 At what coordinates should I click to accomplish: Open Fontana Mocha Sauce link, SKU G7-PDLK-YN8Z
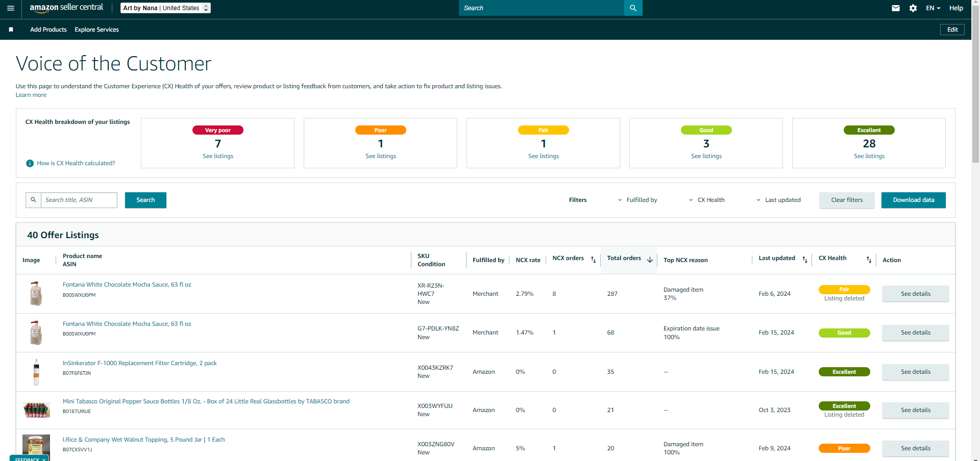pos(127,324)
